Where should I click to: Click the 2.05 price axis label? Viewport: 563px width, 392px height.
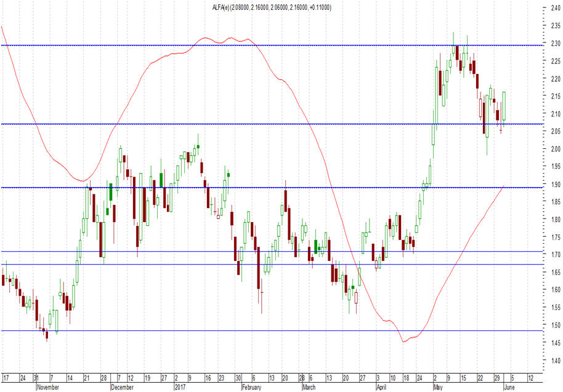(556, 132)
